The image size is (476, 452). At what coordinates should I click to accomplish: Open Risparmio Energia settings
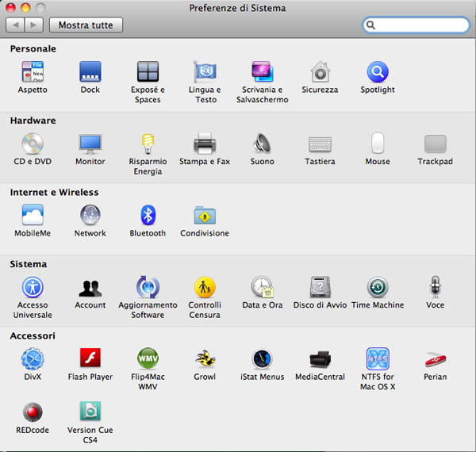148,144
